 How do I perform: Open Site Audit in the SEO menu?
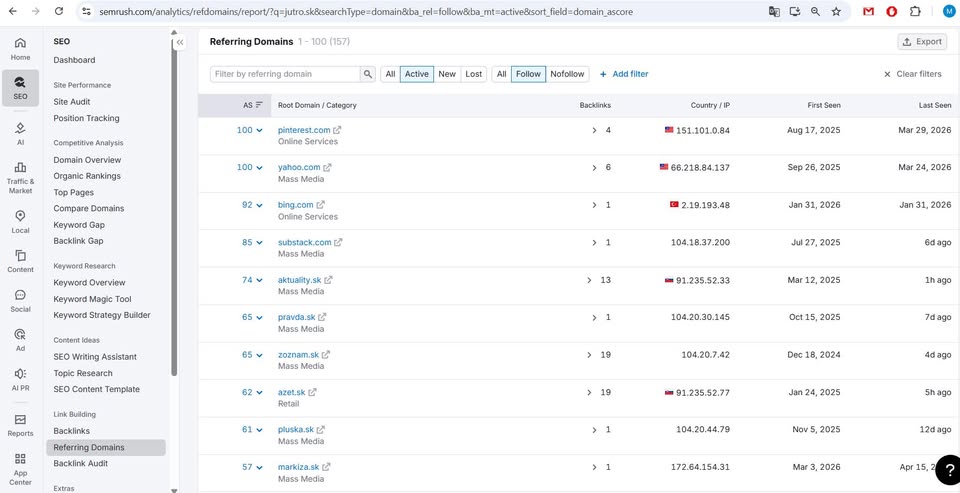(72, 102)
